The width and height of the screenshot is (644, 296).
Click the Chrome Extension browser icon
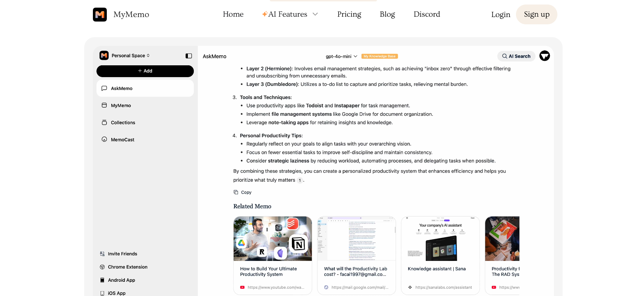coord(102,267)
